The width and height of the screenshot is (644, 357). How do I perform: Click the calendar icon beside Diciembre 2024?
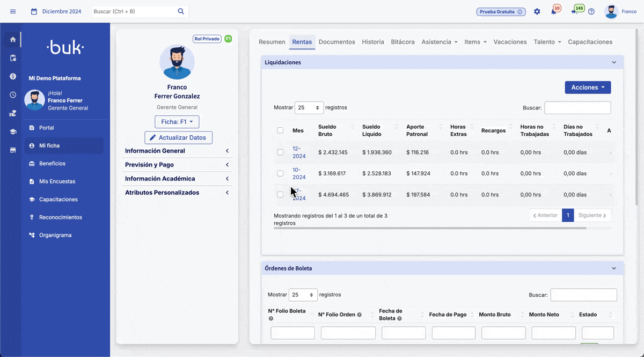pyautogui.click(x=34, y=11)
